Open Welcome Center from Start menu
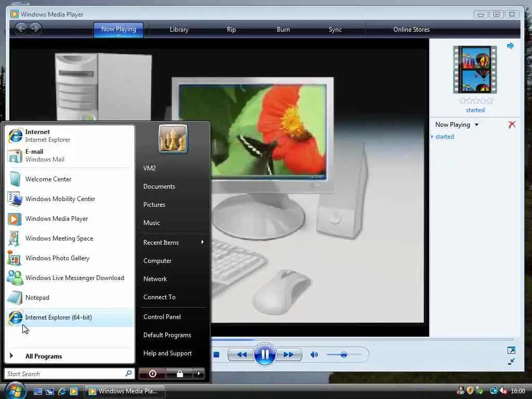 point(70,179)
